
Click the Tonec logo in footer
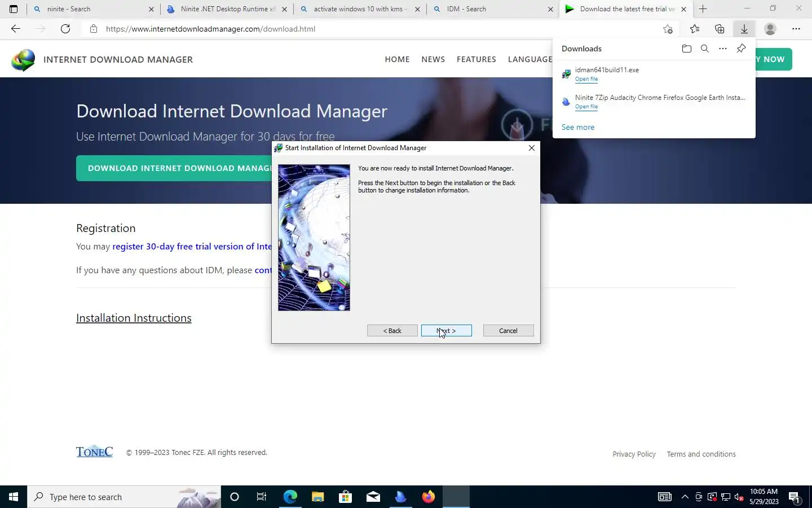click(x=94, y=452)
